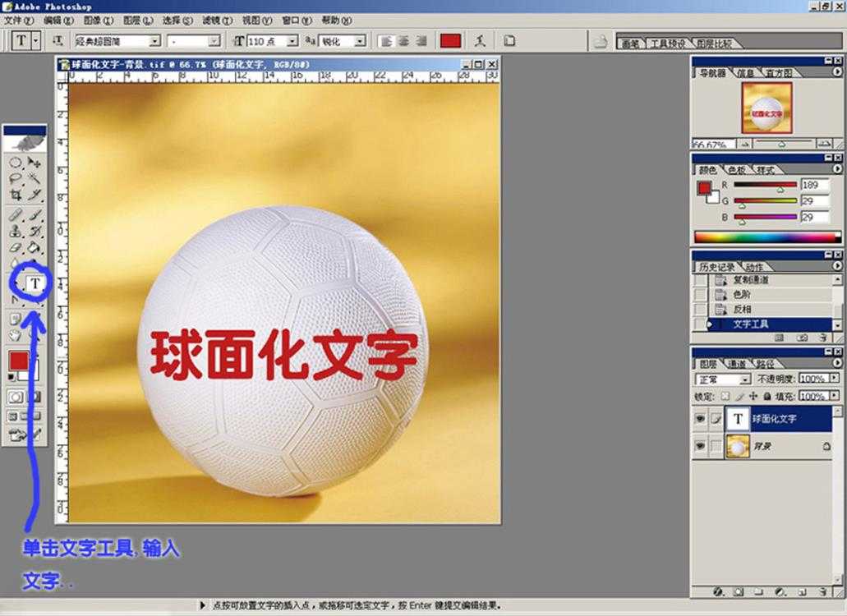Select the History Brush tool

coord(34,232)
